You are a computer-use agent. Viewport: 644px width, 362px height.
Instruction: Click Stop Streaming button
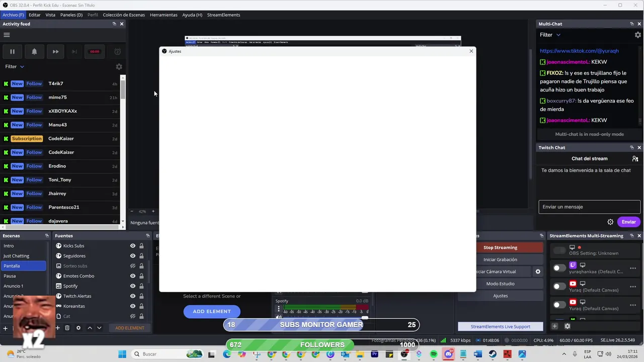click(510, 247)
